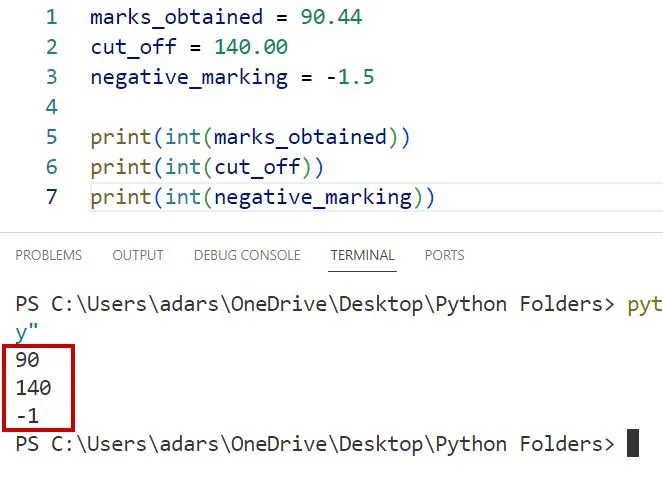Click the 140 output in terminal
663x480 pixels.
click(x=33, y=388)
